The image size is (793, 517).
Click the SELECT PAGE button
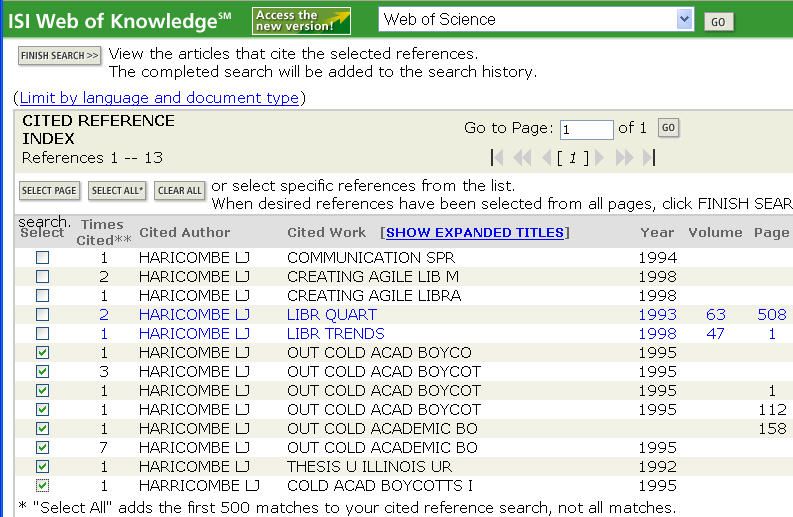click(49, 191)
